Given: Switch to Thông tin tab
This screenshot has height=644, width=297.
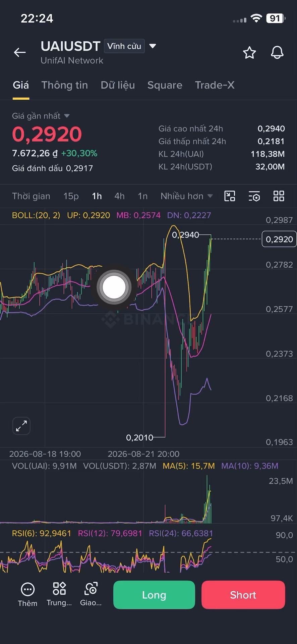Looking at the screenshot, I should click(x=65, y=85).
